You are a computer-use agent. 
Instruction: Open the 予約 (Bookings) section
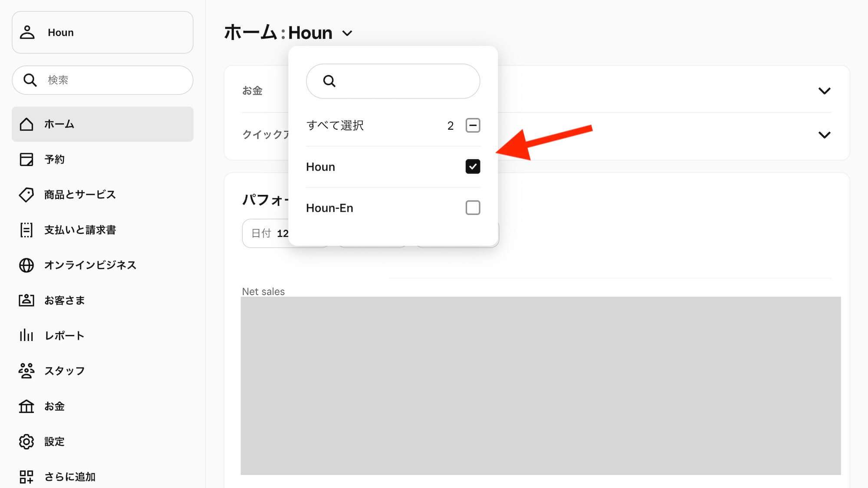(53, 160)
